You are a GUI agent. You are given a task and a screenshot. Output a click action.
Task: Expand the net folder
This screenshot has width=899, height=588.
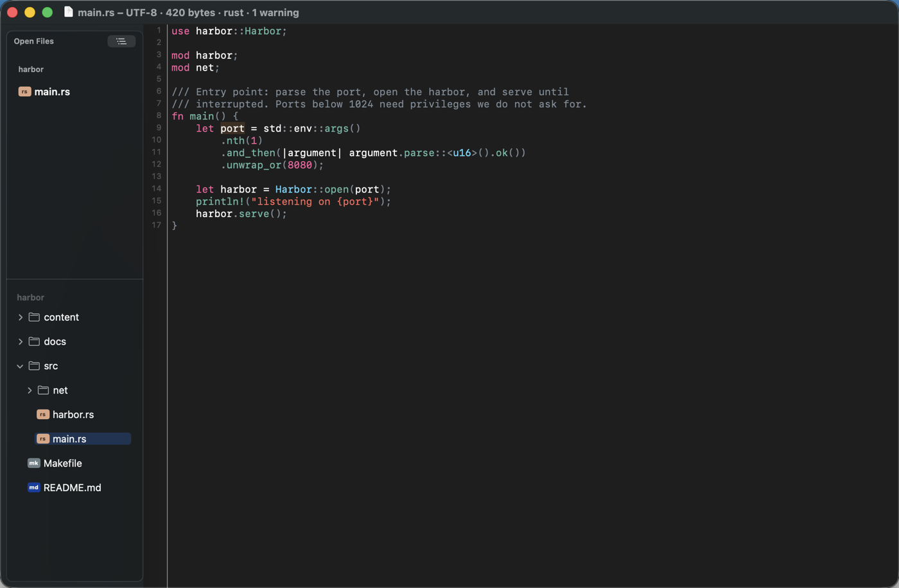[30, 390]
